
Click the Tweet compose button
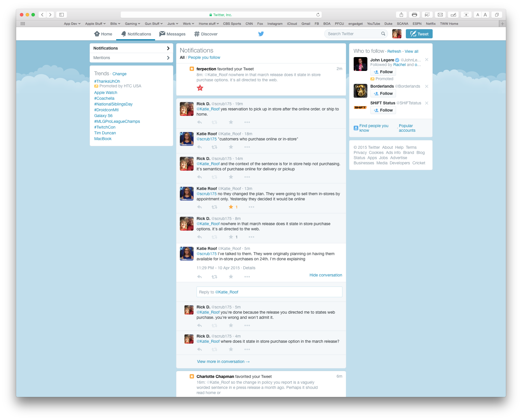(x=419, y=34)
